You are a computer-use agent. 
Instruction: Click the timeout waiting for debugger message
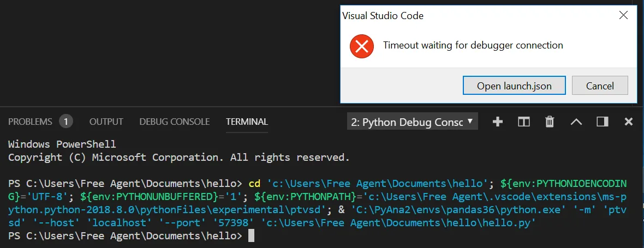click(473, 45)
